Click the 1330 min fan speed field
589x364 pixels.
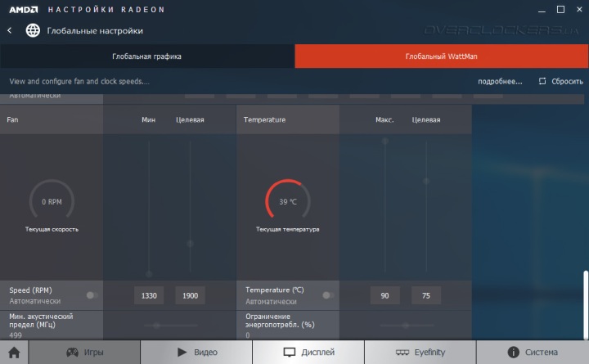[149, 295]
